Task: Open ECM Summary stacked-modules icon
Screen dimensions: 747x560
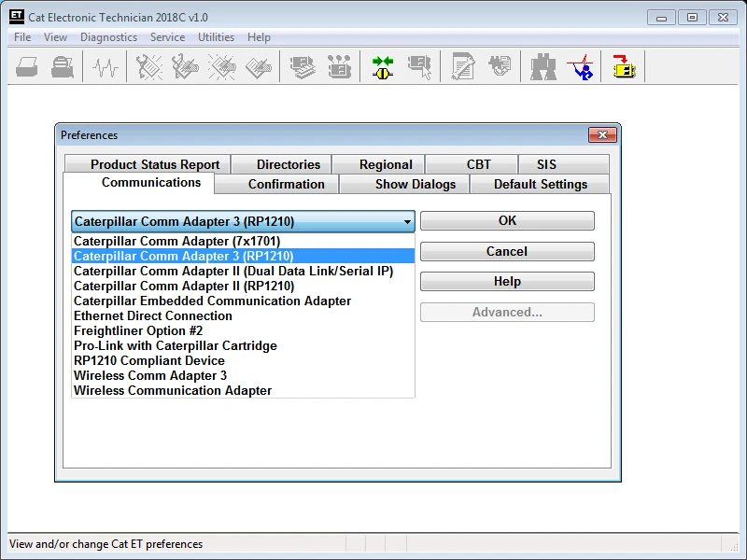Action: pyautogui.click(x=302, y=66)
